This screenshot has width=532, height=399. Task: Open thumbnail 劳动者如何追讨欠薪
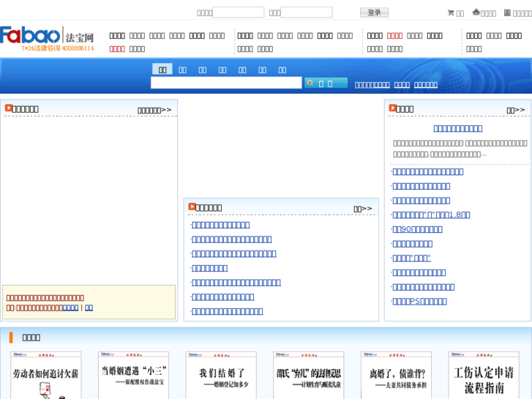coord(46,376)
